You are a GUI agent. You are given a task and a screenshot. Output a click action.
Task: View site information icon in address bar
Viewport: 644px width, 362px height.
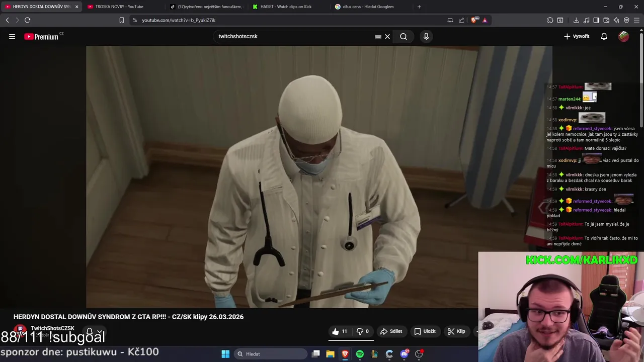134,20
